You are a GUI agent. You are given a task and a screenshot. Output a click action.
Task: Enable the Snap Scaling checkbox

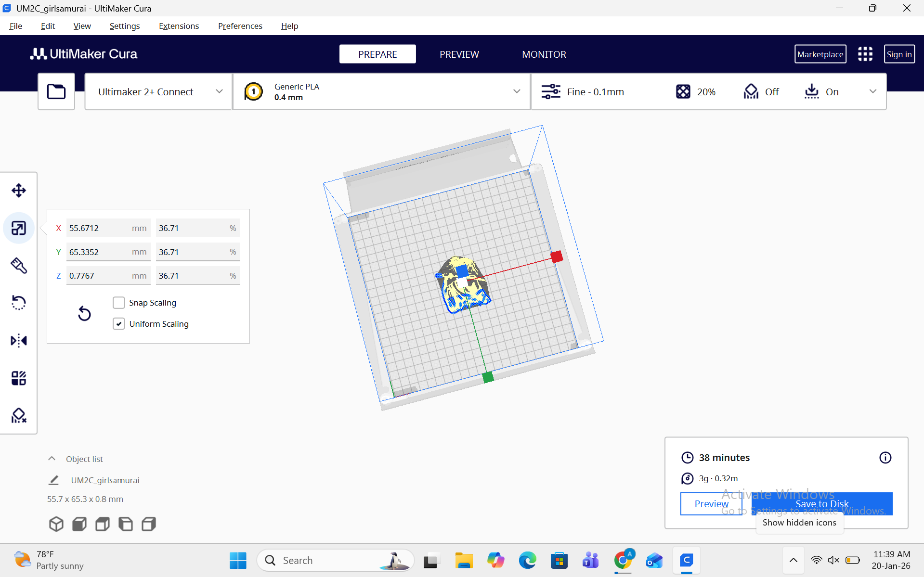point(119,303)
